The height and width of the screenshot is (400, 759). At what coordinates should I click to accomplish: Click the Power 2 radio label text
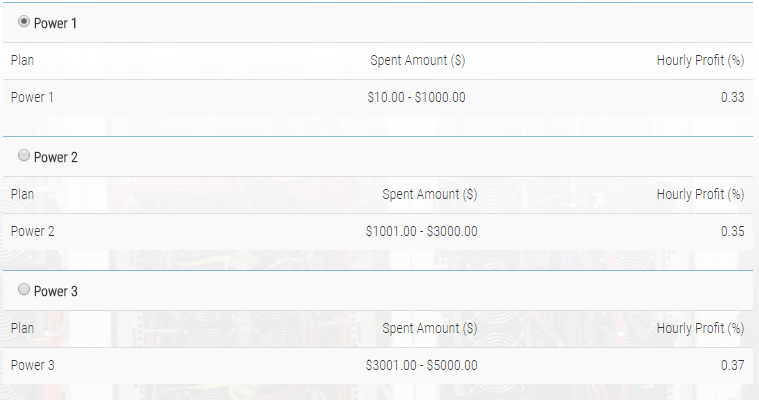pos(56,157)
